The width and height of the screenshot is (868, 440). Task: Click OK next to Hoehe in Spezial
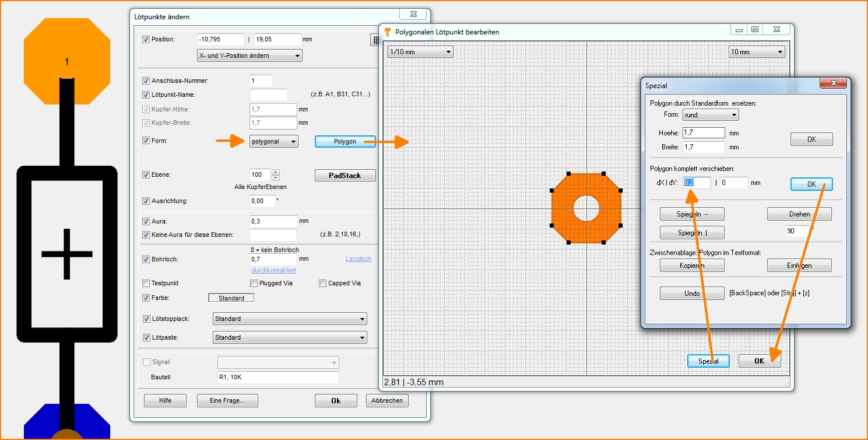click(x=811, y=139)
